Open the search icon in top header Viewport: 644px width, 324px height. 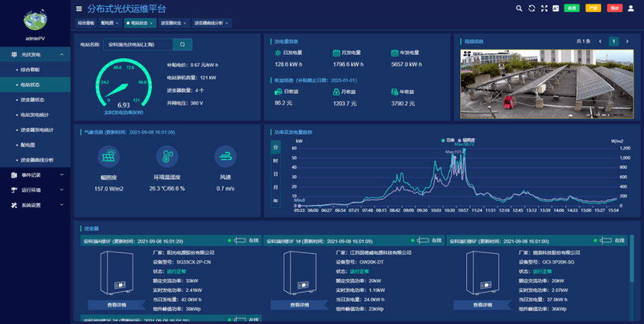point(519,8)
